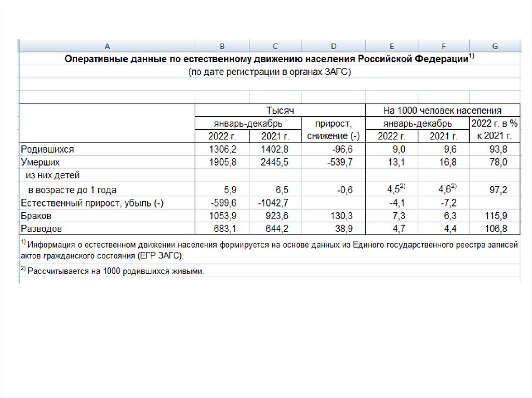Click the subtitle '(по дате регистрации в органах ЗАГС)'
The image size is (532, 398).
click(x=270, y=72)
